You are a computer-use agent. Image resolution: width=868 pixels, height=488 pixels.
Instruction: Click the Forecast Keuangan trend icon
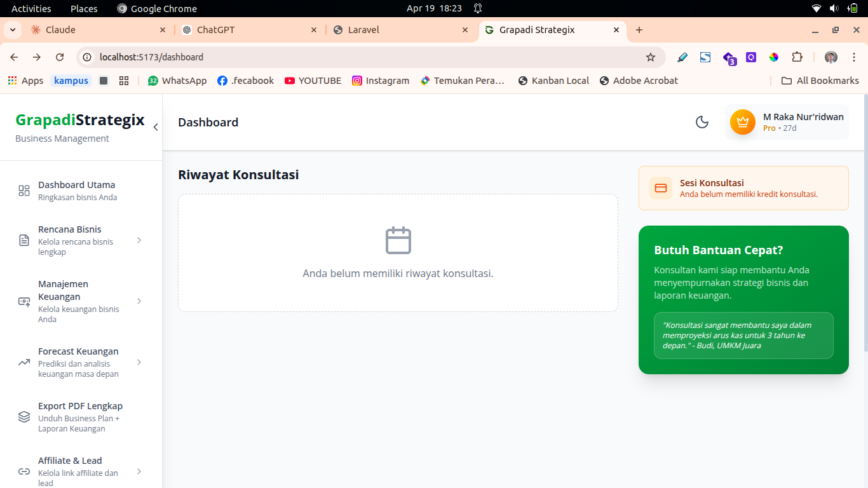tap(24, 362)
